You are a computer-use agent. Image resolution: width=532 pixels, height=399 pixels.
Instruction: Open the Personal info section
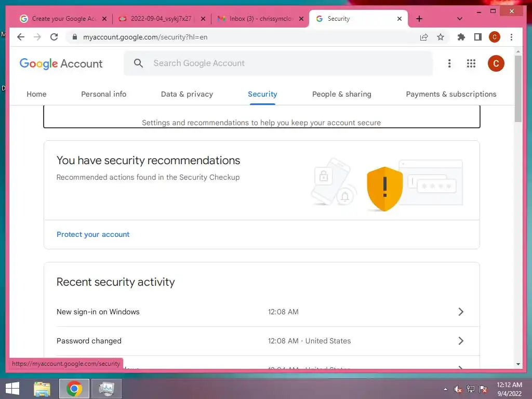coord(103,94)
